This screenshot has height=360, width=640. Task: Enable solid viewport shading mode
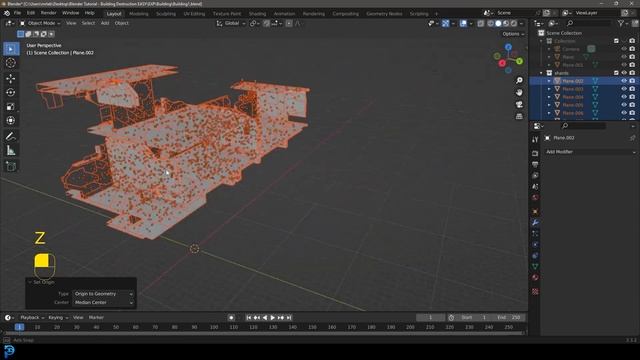coord(498,24)
